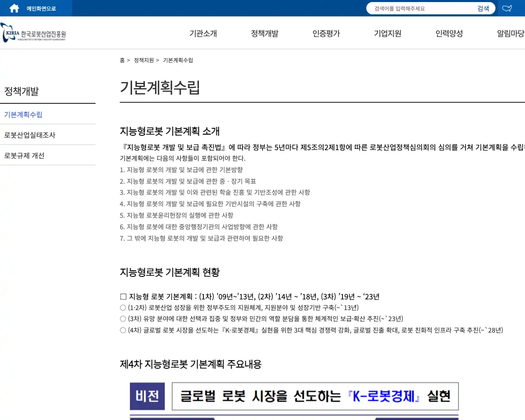
Task: Open 로봇규제 개선 in the sidebar
Action: (x=24, y=155)
